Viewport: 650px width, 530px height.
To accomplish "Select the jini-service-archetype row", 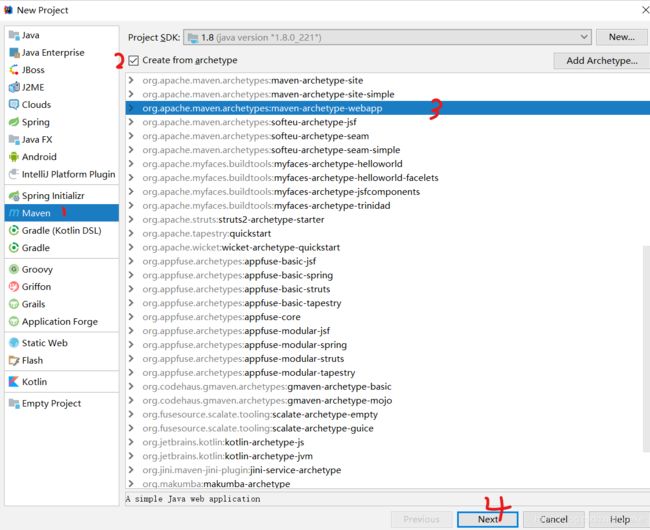I will (x=388, y=470).
